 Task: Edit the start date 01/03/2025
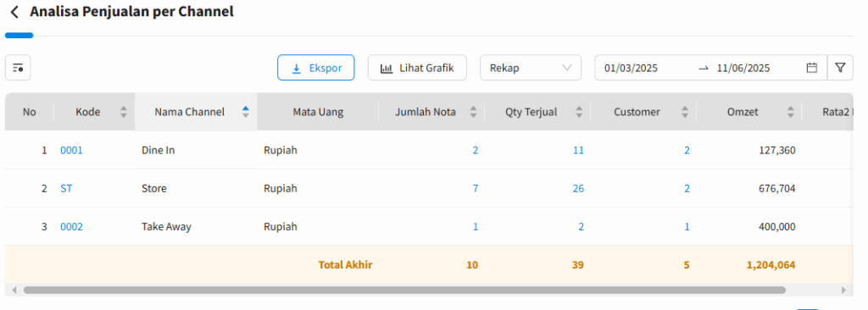631,68
